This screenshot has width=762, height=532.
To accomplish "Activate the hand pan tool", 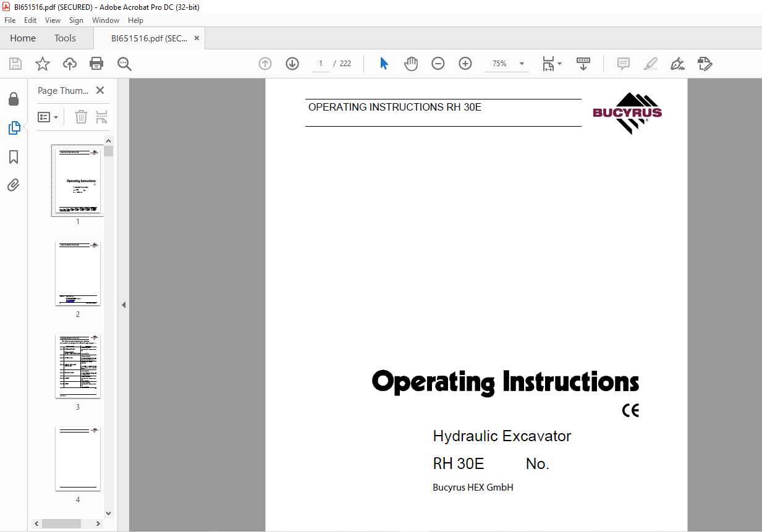I will (x=411, y=64).
